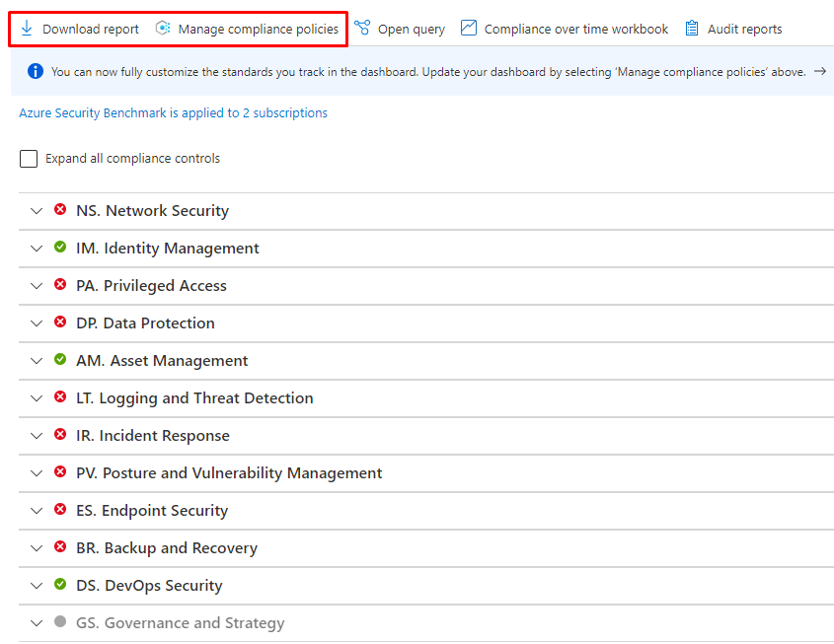Expand the LT. Logging and Threat Detection chevron
834x644 pixels.
37,398
